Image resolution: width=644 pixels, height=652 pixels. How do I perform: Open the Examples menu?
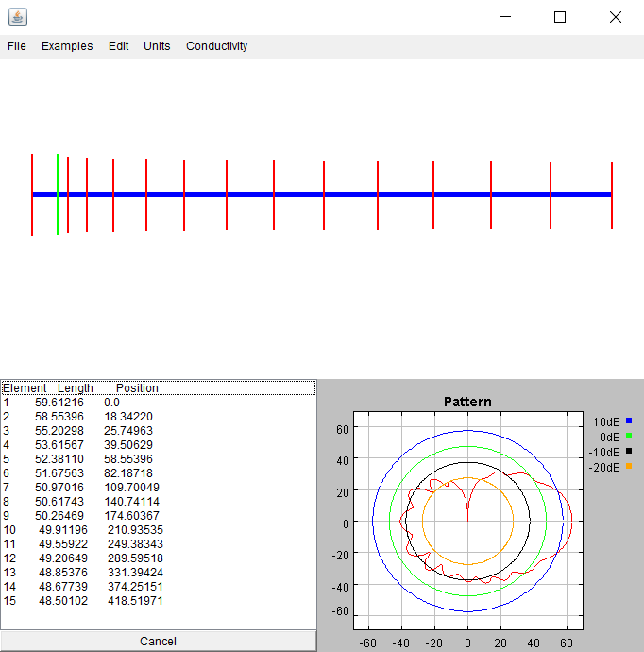(x=67, y=46)
